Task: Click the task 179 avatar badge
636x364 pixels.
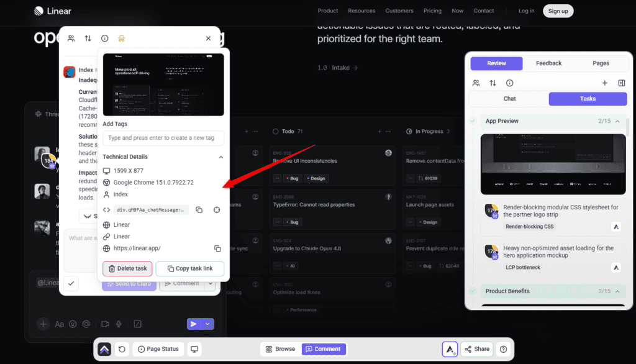Action: [x=492, y=211]
